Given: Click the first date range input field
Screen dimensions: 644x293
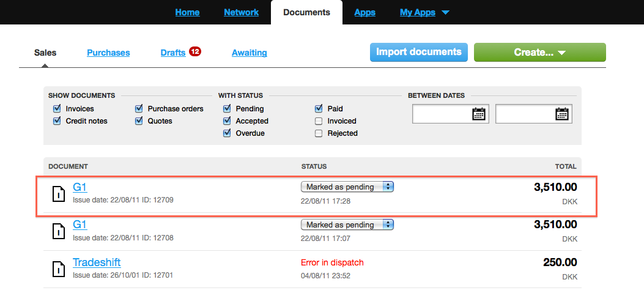Looking at the screenshot, I should (442, 114).
